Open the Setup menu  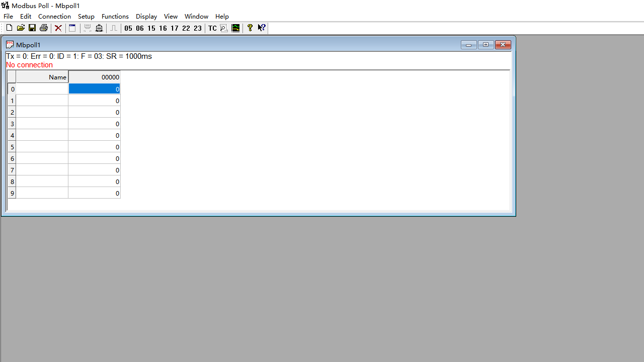(x=86, y=16)
